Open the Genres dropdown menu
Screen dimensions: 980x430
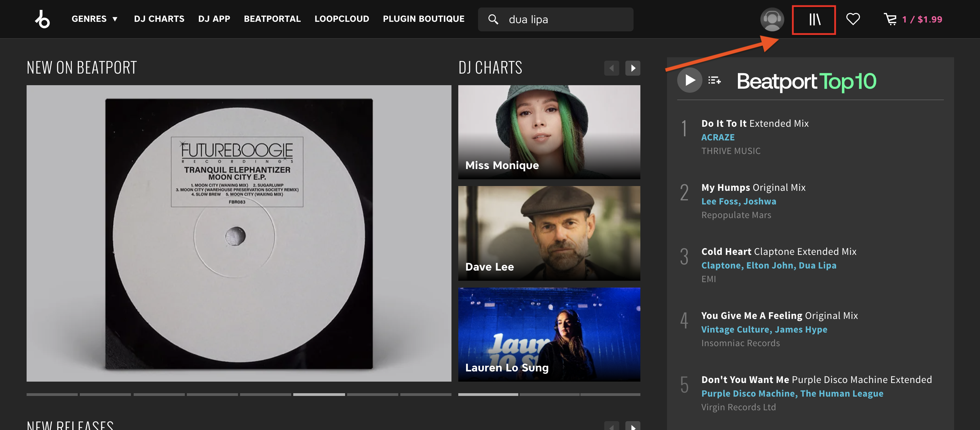[x=95, y=19]
